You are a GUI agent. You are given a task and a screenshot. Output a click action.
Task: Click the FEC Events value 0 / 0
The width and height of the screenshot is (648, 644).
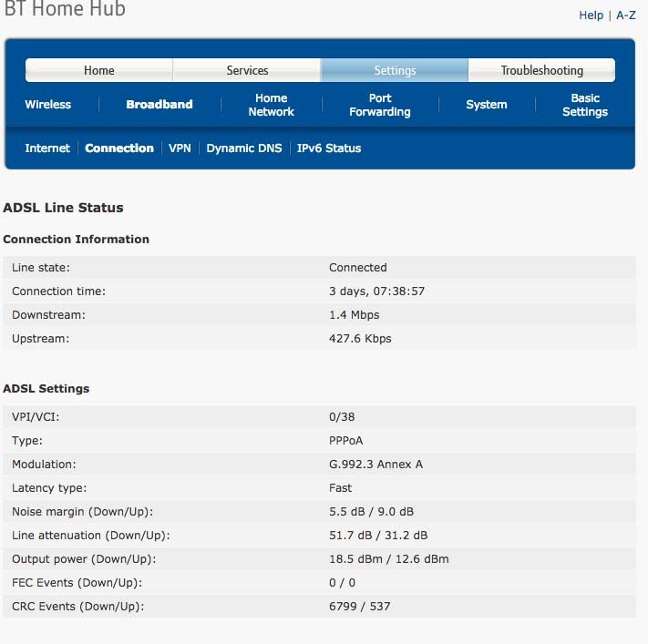[x=342, y=583]
